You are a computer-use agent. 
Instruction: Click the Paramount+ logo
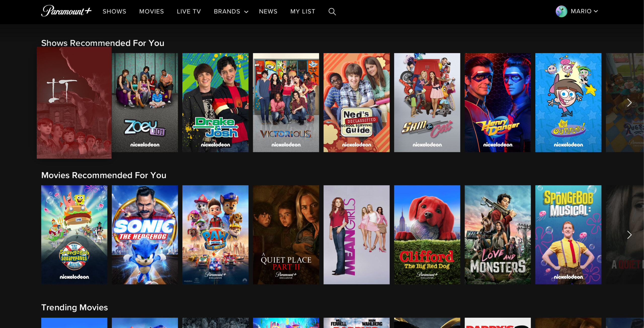point(66,11)
